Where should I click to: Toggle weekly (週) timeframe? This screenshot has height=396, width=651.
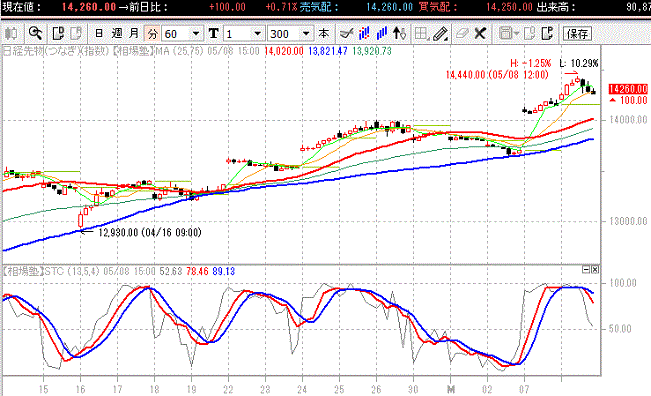(x=117, y=33)
